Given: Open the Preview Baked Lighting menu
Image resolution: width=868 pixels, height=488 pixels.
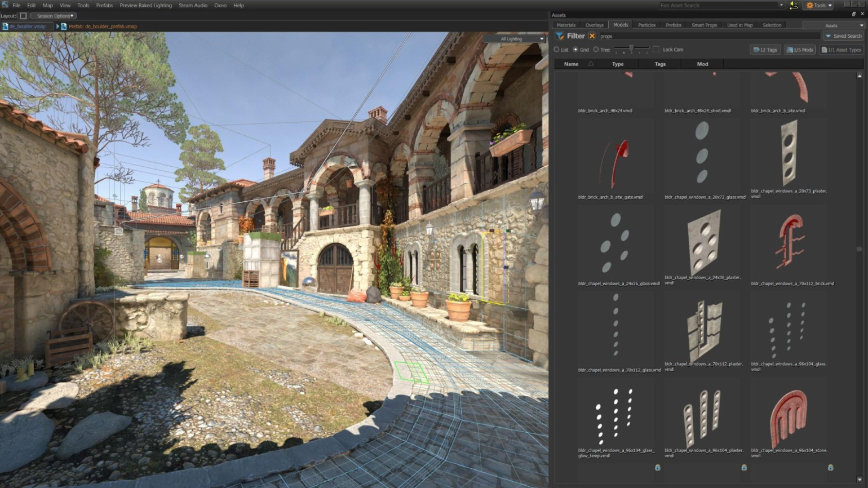Looking at the screenshot, I should tap(145, 5).
